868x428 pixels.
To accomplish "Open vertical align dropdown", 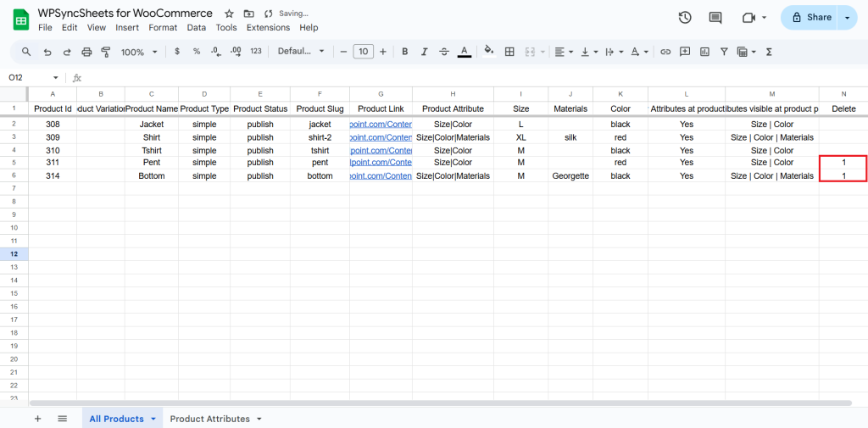I will coord(590,52).
